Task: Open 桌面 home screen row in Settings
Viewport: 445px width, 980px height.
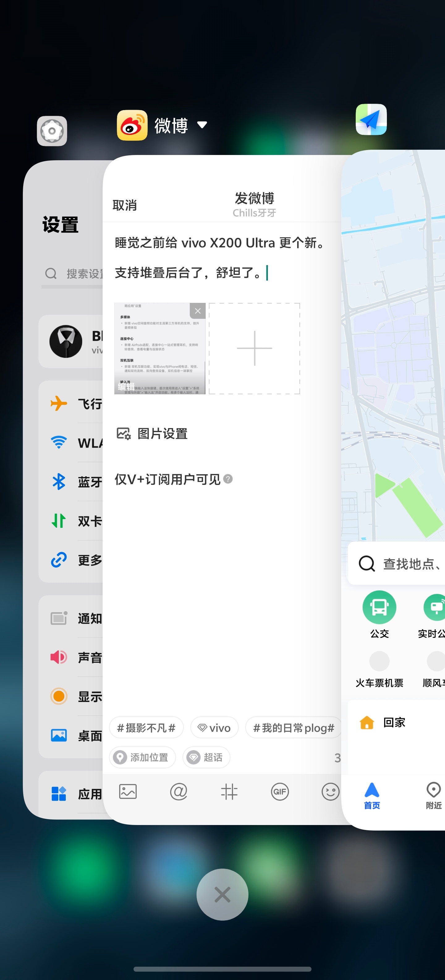Action: (x=71, y=736)
